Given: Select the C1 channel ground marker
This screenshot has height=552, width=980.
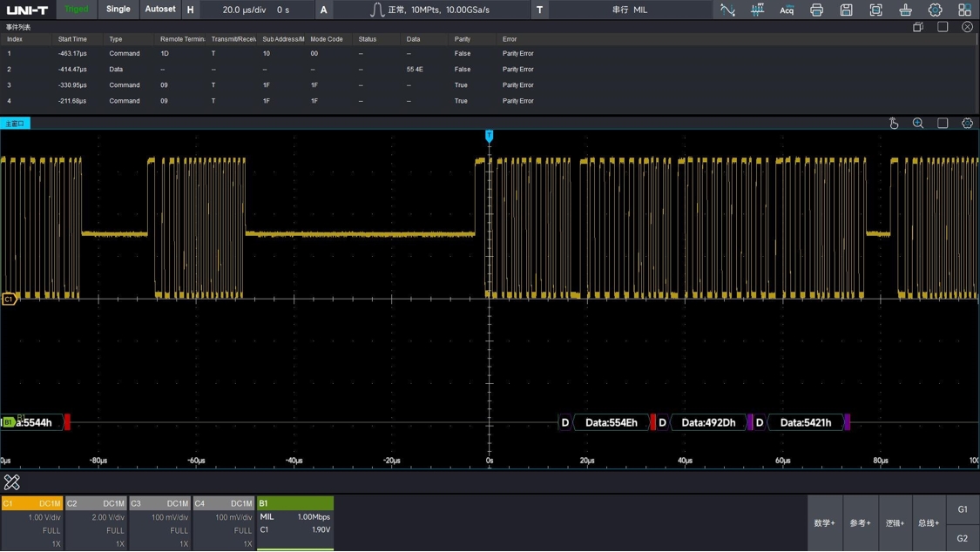Looking at the screenshot, I should click(x=9, y=300).
